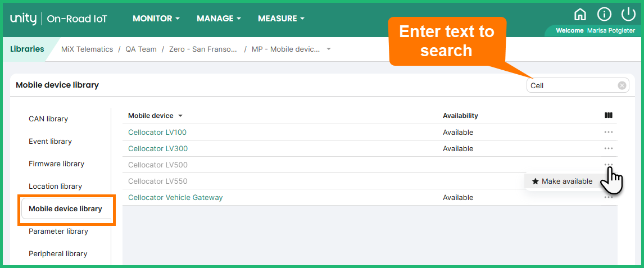Open actions menu for Cellocator LV500
644x268 pixels.
click(608, 165)
